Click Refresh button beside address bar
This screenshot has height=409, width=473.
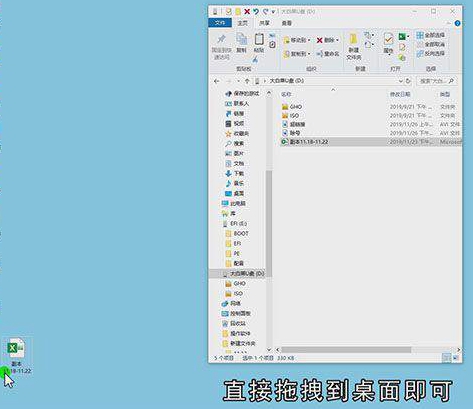[408, 81]
